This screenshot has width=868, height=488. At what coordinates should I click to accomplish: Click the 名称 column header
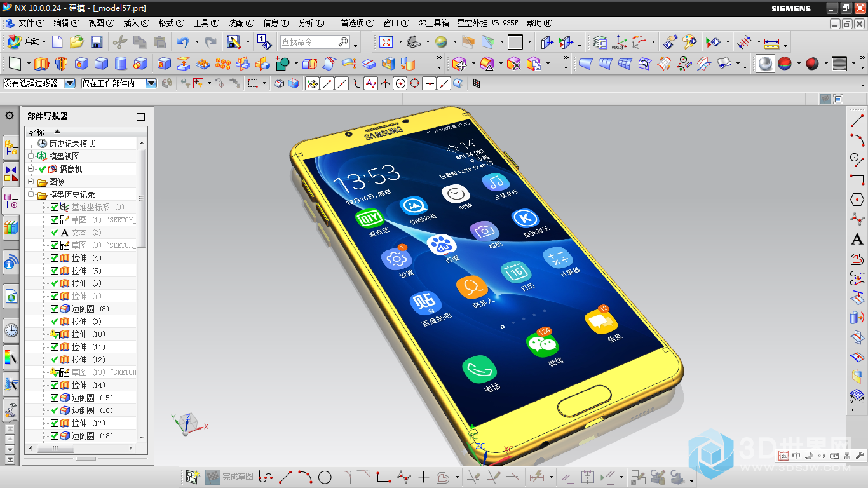(x=86, y=132)
